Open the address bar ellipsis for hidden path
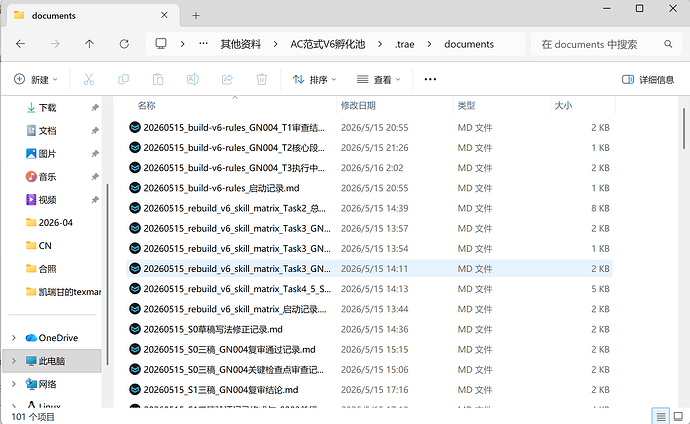Viewport: 690px width, 424px height. [x=203, y=44]
